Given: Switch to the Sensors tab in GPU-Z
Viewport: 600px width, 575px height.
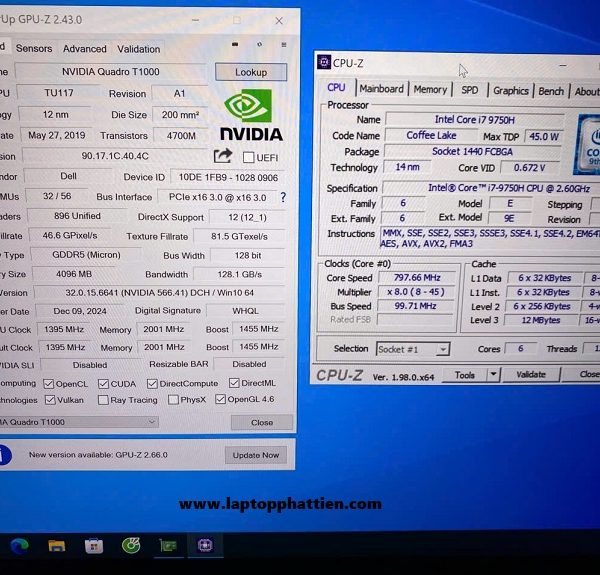Looking at the screenshot, I should pyautogui.click(x=34, y=49).
